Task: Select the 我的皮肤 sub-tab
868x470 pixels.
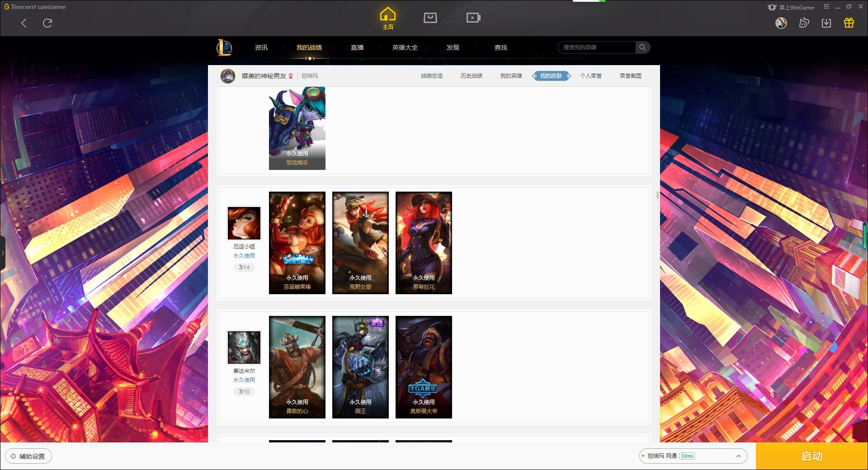Action: click(x=551, y=76)
